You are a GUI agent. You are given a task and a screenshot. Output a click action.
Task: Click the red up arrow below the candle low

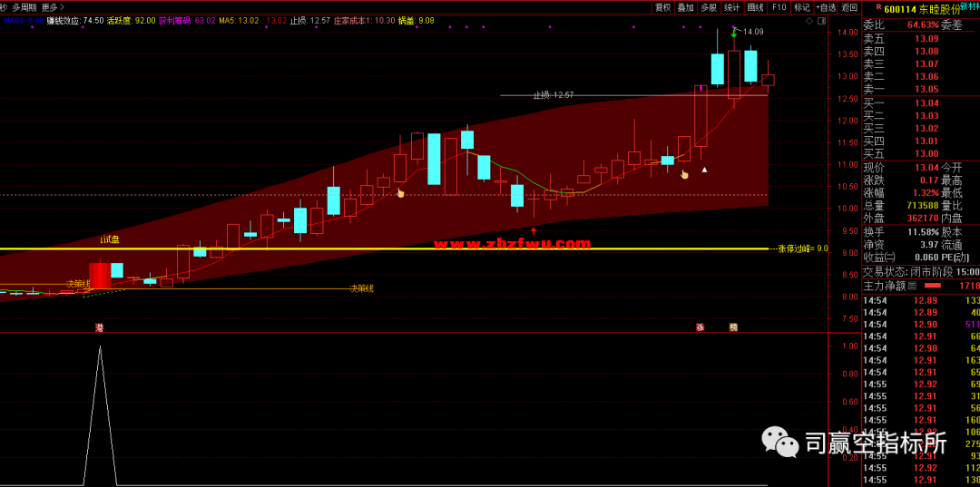click(534, 230)
